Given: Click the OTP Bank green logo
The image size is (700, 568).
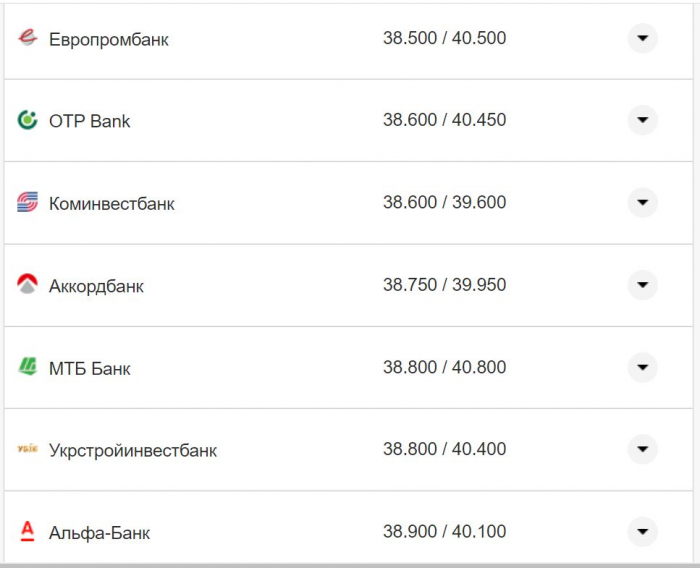Looking at the screenshot, I should [x=27, y=120].
